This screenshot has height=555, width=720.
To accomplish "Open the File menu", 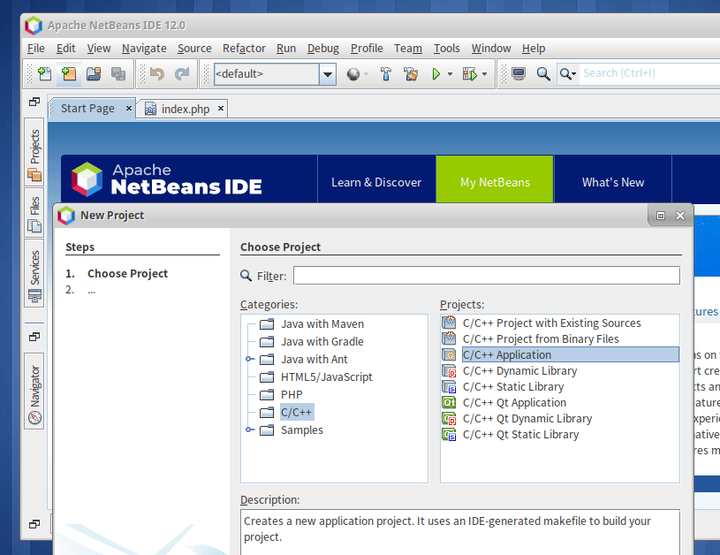I will (x=36, y=48).
